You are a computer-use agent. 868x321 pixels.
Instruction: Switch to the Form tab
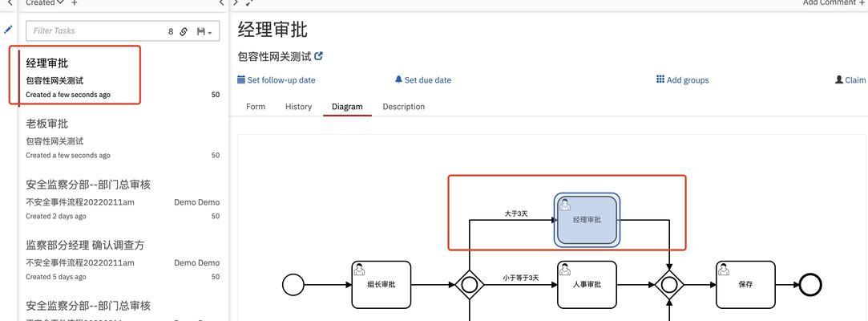(255, 107)
